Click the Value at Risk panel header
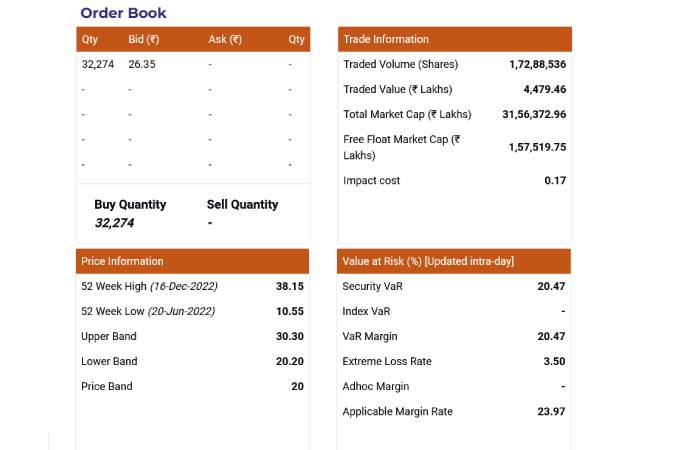Viewport: 700px width, 450px height. 454,261
